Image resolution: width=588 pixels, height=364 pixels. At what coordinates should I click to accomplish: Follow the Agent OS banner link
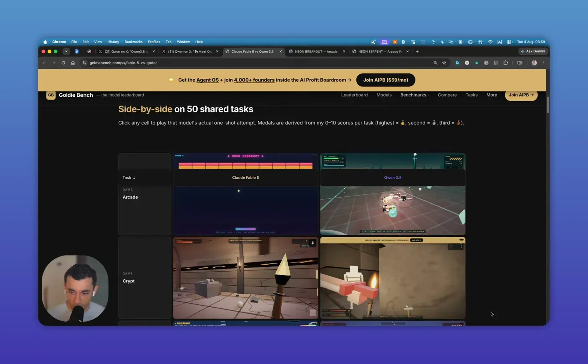point(208,80)
